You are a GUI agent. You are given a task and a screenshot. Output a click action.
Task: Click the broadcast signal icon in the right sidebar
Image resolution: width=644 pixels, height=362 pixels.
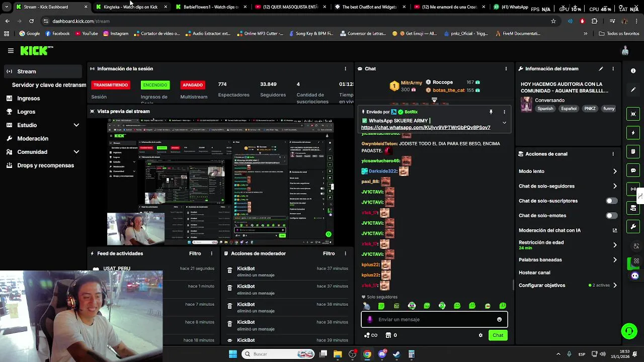pyautogui.click(x=633, y=189)
